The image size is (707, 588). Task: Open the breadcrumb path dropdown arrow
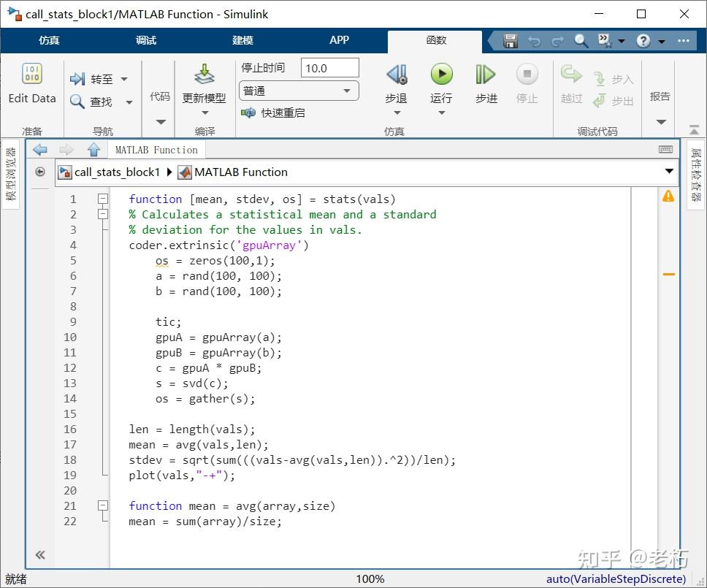(x=669, y=171)
